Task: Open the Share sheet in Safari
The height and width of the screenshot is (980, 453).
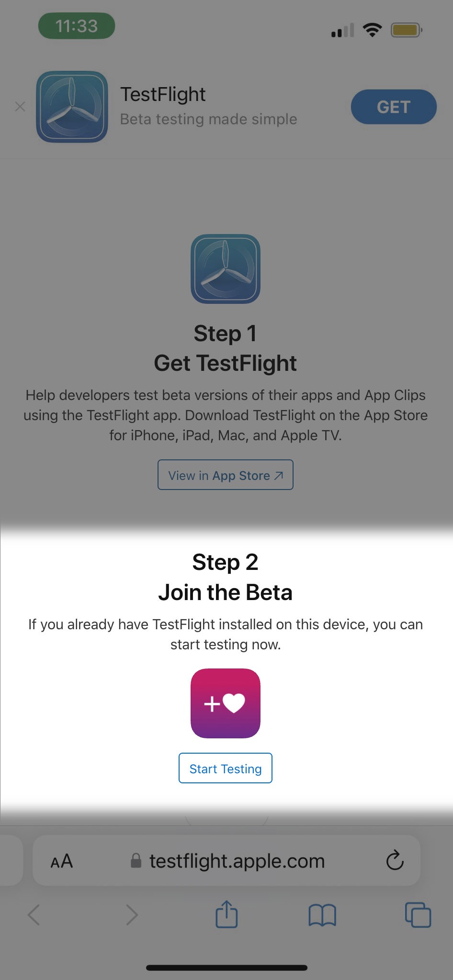Action: click(226, 914)
